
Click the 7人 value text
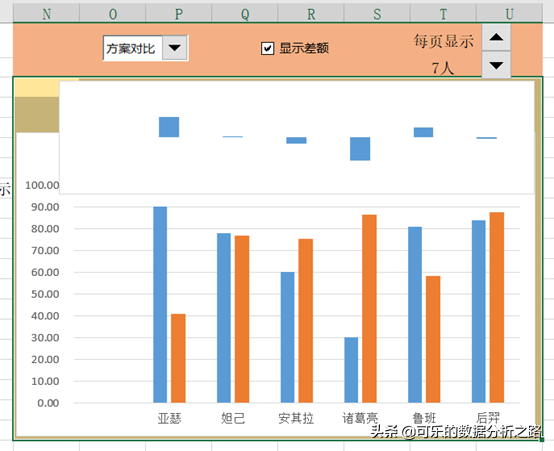[443, 68]
